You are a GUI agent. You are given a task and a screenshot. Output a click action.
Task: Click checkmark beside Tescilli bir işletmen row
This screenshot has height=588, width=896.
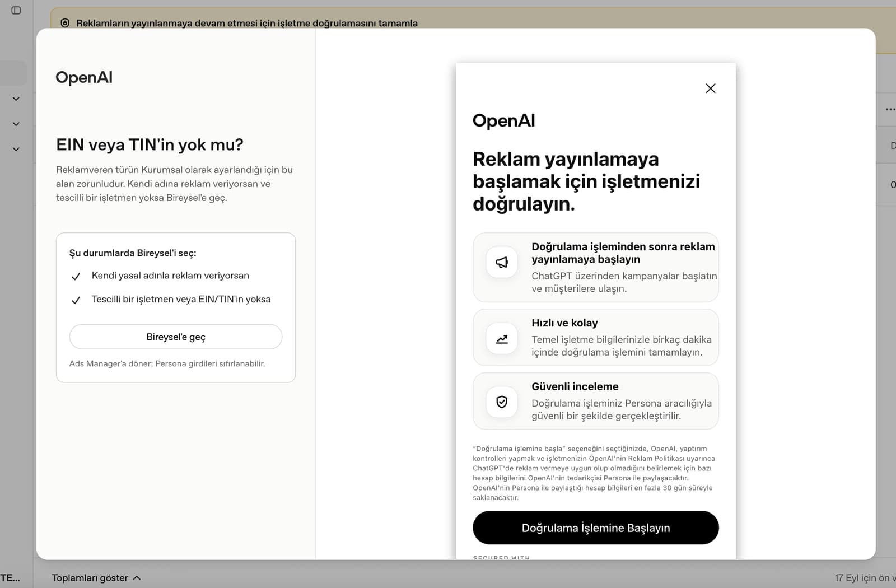point(76,300)
